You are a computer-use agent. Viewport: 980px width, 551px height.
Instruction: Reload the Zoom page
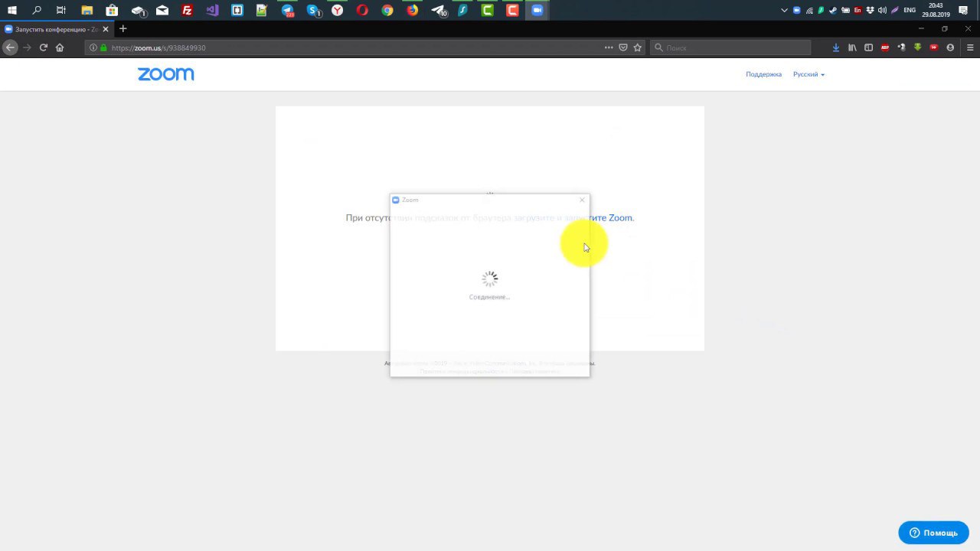pyautogui.click(x=44, y=47)
